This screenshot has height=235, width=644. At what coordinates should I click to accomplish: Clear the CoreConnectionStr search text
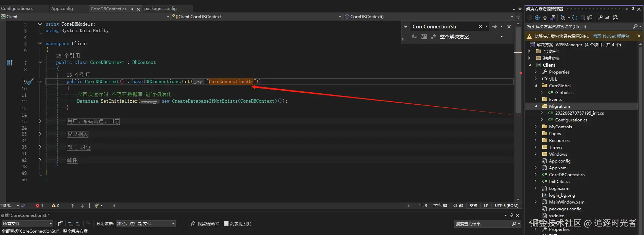pos(480,26)
